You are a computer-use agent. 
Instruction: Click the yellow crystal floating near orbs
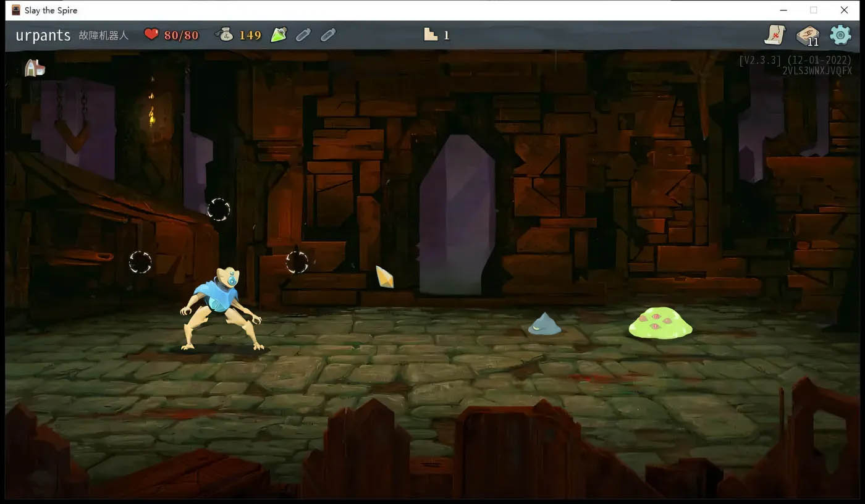(x=384, y=277)
